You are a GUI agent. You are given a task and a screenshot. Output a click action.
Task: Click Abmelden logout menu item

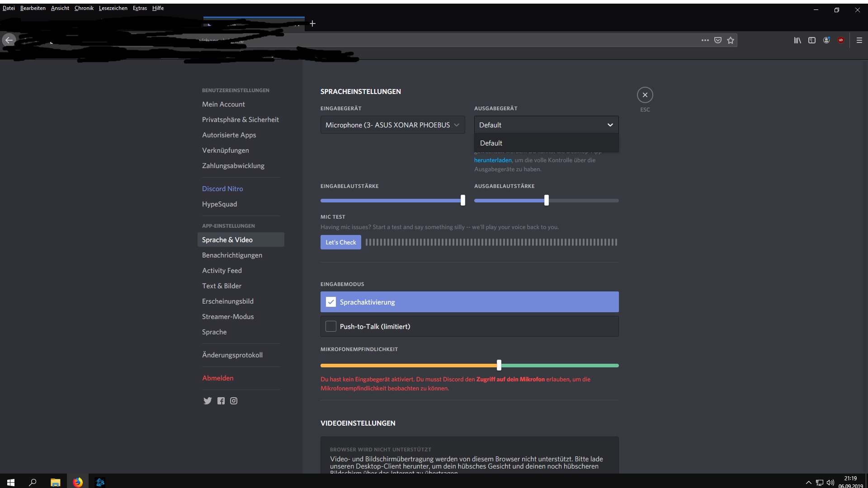pyautogui.click(x=217, y=378)
